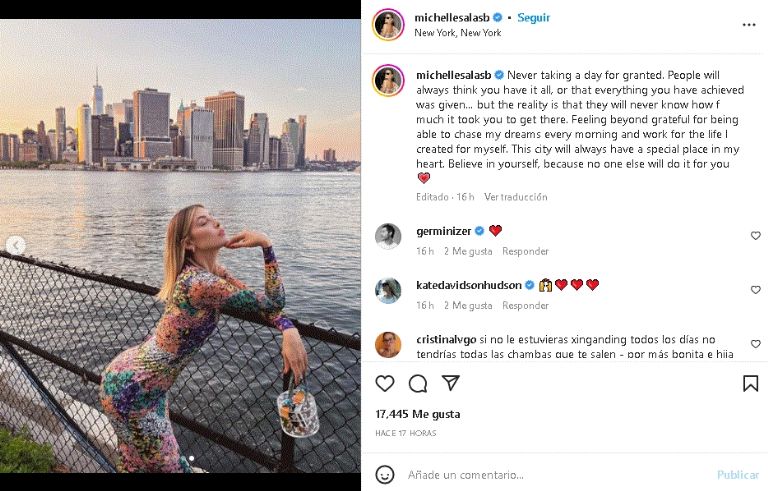Share post via paper plane icon
The height and width of the screenshot is (491, 768).
[451, 383]
